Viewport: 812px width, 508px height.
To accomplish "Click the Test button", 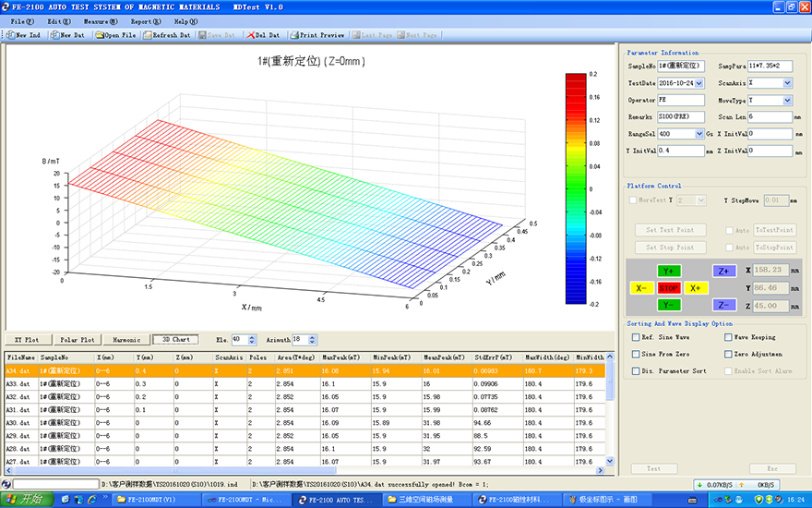I will 654,468.
